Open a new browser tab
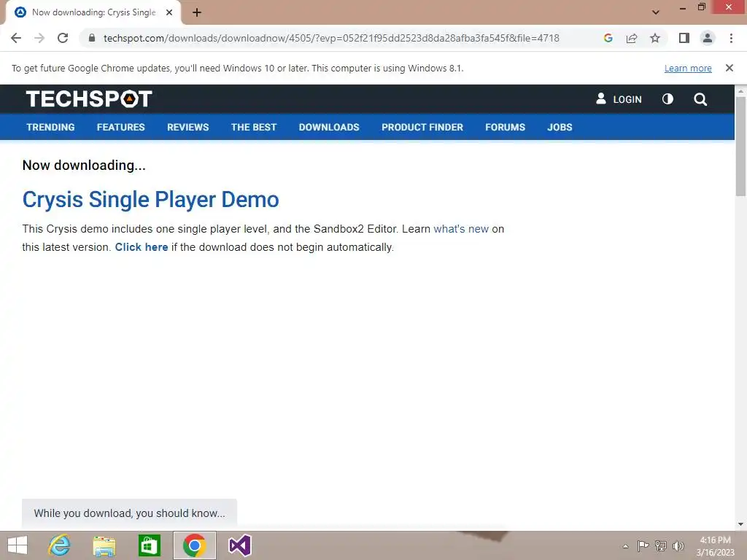747x560 pixels. pos(197,13)
